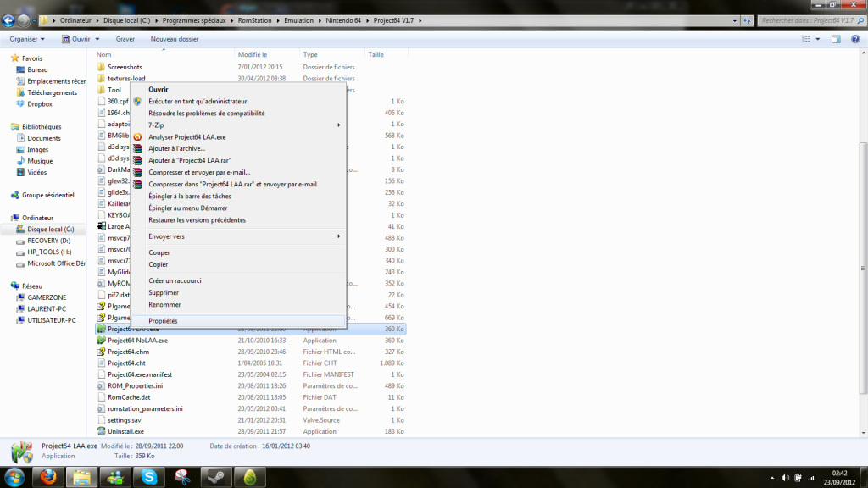Select Bureau in Favoris
This screenshot has width=868, height=488.
[37, 69]
